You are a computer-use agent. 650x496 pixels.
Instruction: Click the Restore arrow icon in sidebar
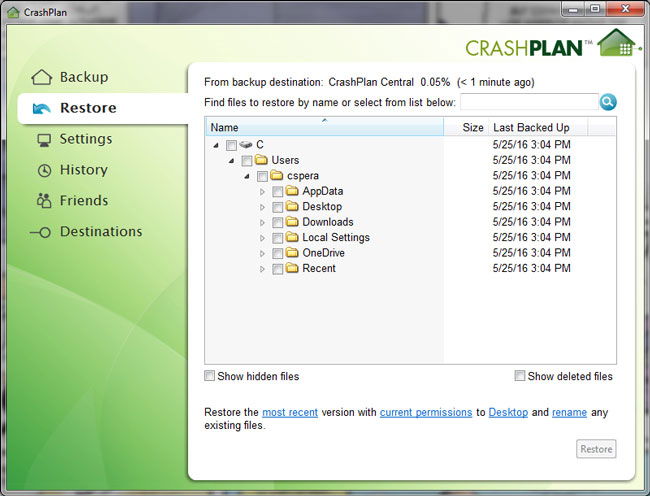click(41, 109)
